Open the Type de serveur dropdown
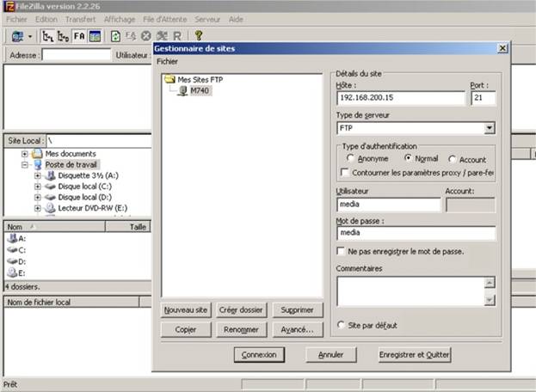This screenshot has width=536, height=392. tap(490, 128)
